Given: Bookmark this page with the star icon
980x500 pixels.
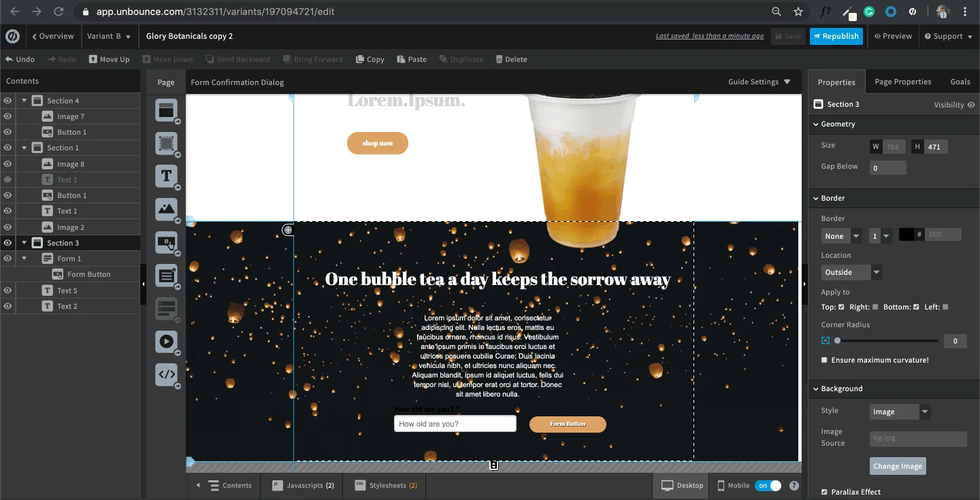Looking at the screenshot, I should (798, 12).
